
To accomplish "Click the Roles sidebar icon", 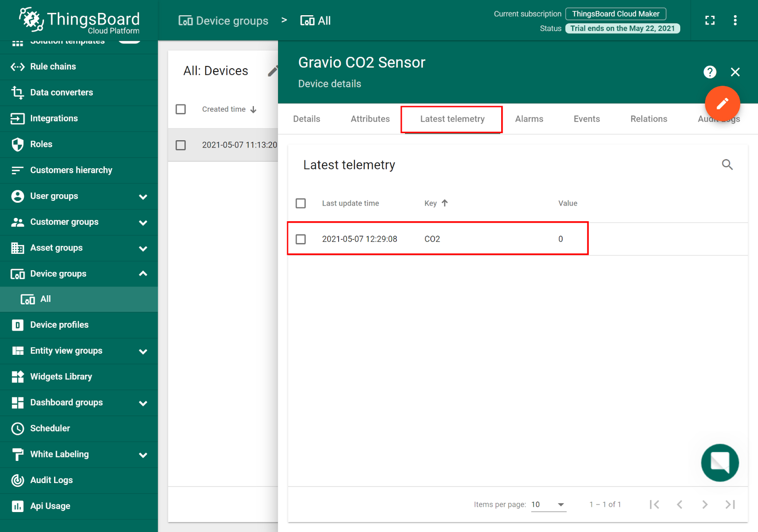I will pyautogui.click(x=17, y=144).
